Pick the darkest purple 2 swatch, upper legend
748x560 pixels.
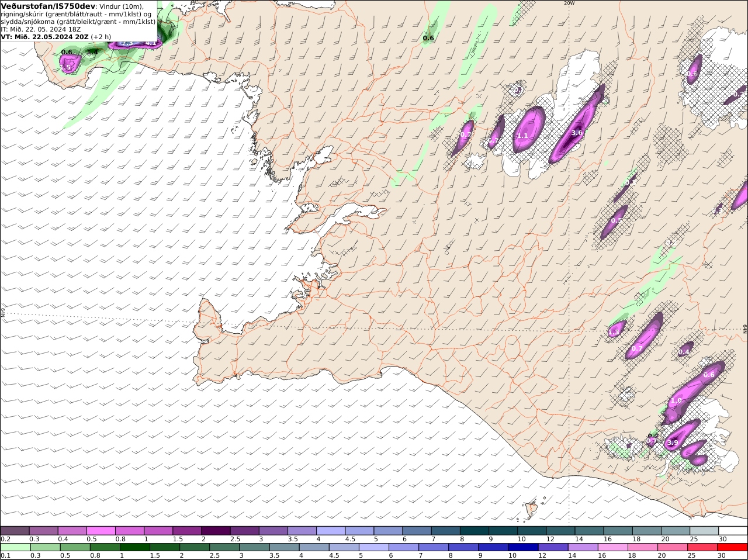tap(216, 531)
